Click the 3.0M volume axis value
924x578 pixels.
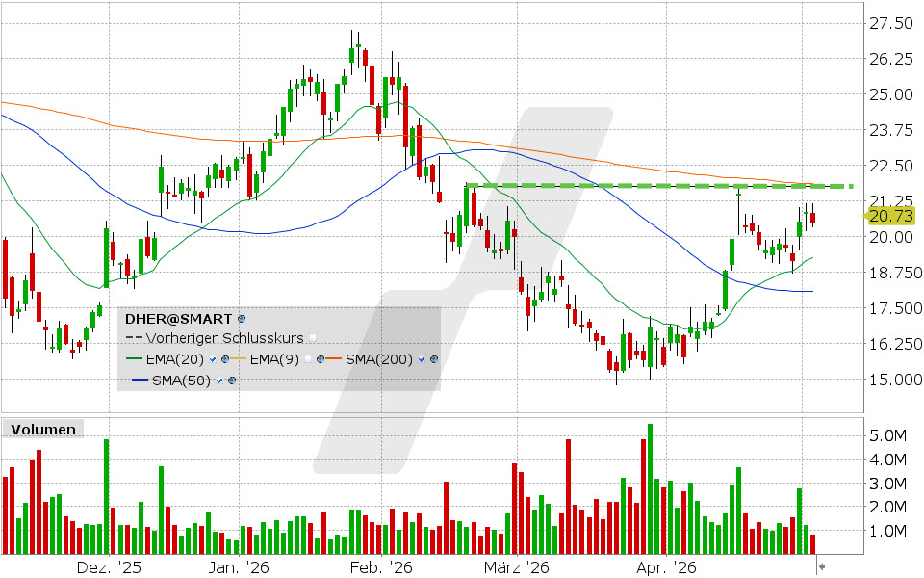888,484
